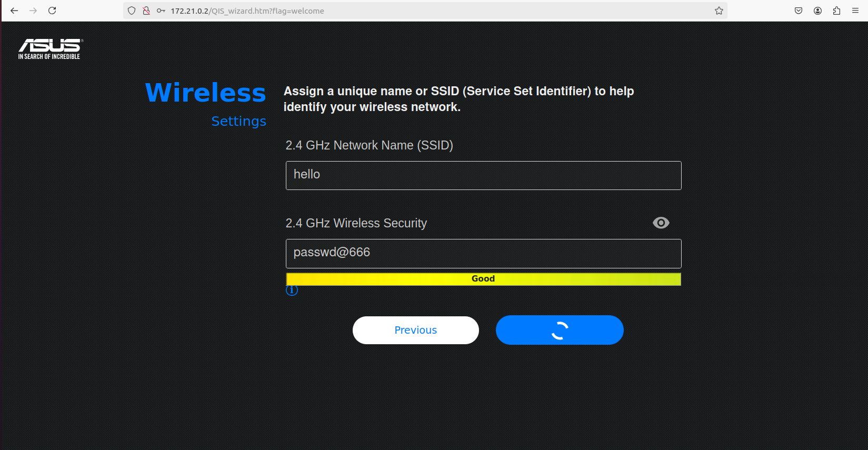Reload the router wizard page
The image size is (868, 450).
pyautogui.click(x=52, y=11)
